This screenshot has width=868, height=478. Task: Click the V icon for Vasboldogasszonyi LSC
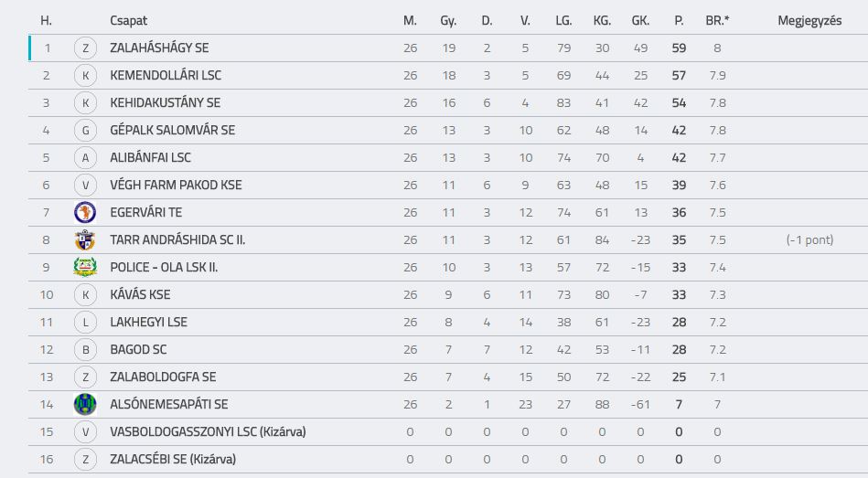point(85,431)
